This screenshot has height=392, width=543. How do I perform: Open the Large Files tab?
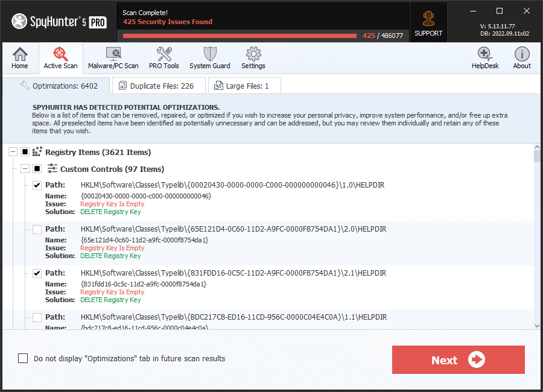pyautogui.click(x=244, y=85)
